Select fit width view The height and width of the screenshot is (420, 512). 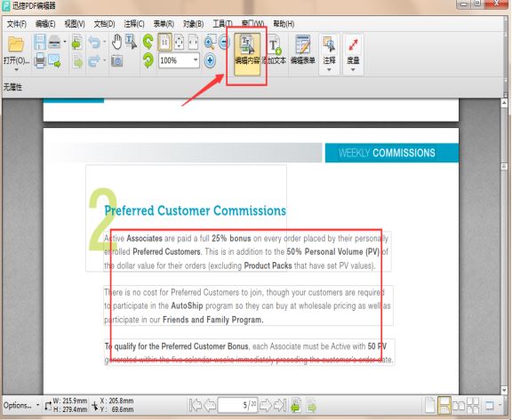tap(193, 43)
